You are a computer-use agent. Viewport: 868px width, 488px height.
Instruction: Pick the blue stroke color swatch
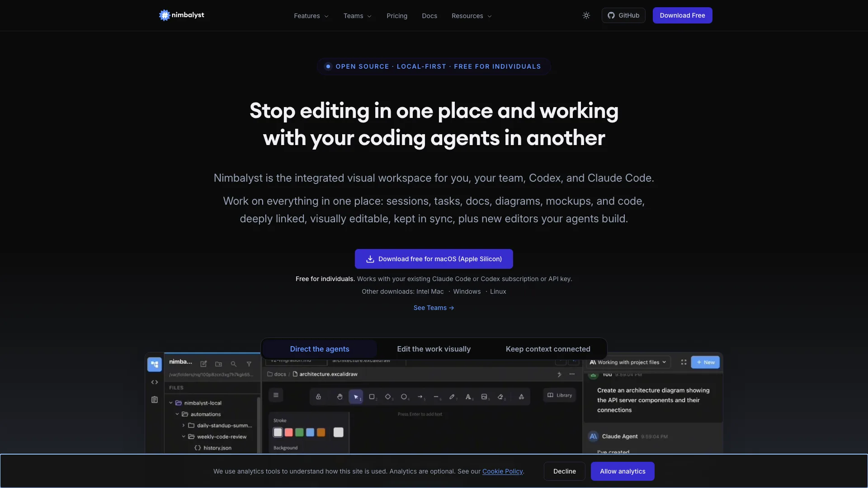click(310, 432)
